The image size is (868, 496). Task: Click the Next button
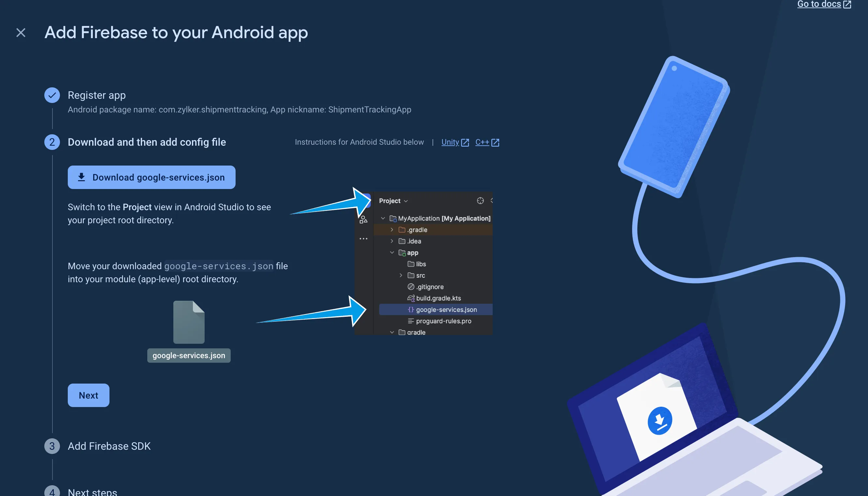tap(89, 395)
